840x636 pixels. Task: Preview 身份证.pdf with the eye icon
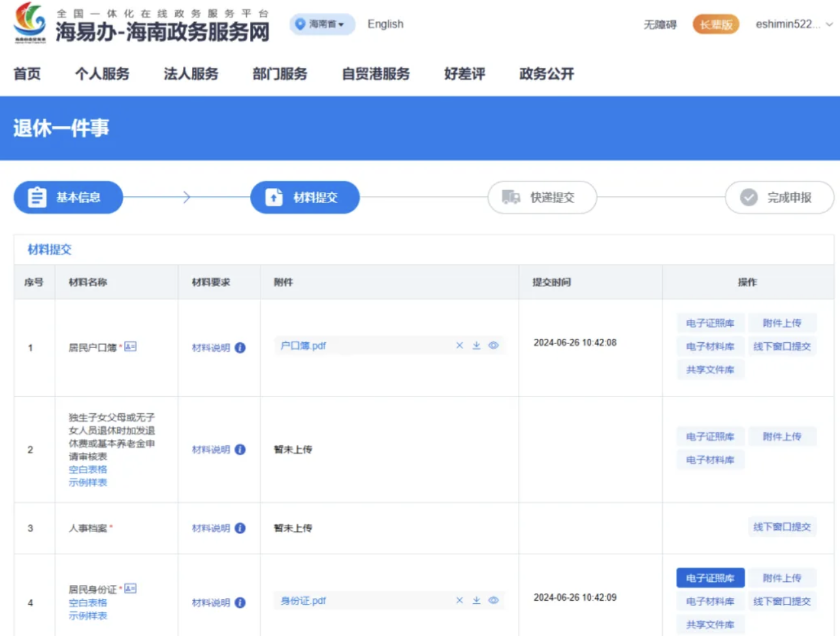pos(494,600)
